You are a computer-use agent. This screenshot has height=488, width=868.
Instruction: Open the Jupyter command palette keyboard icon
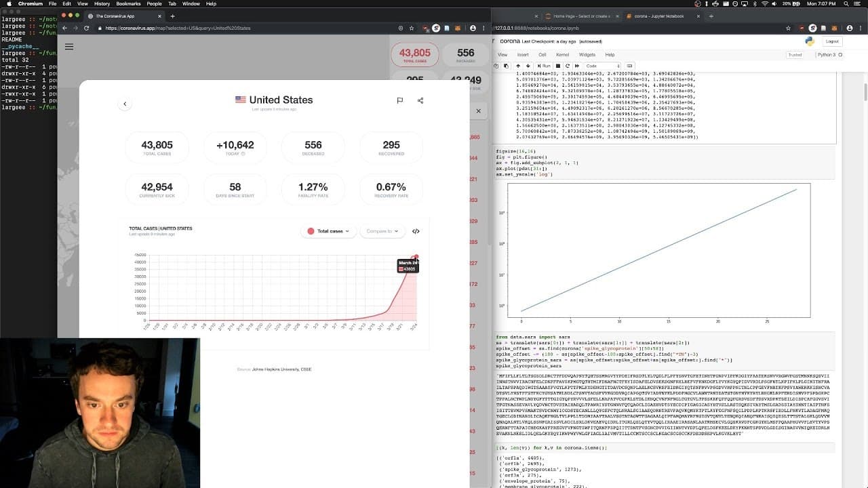pyautogui.click(x=629, y=66)
